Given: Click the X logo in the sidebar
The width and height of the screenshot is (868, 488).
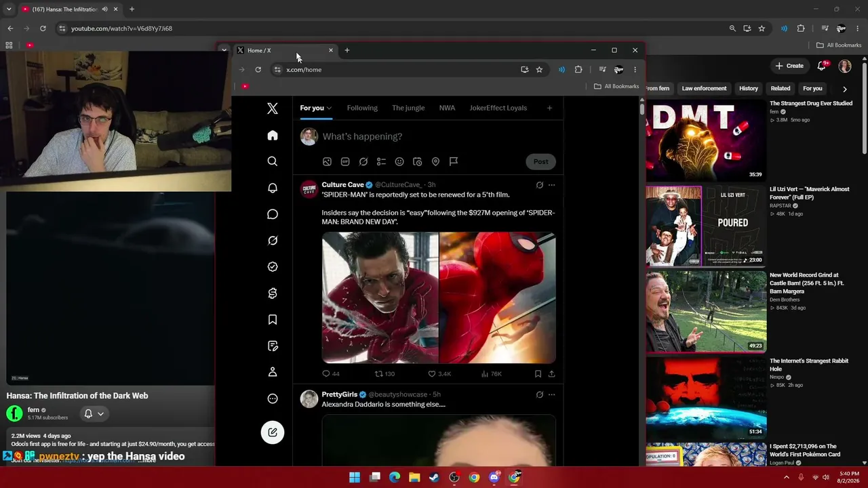Looking at the screenshot, I should (273, 108).
